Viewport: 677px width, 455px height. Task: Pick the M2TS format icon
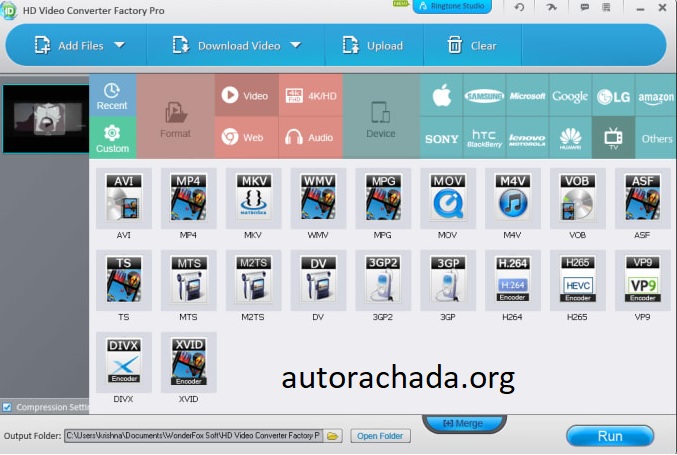pyautogui.click(x=253, y=280)
